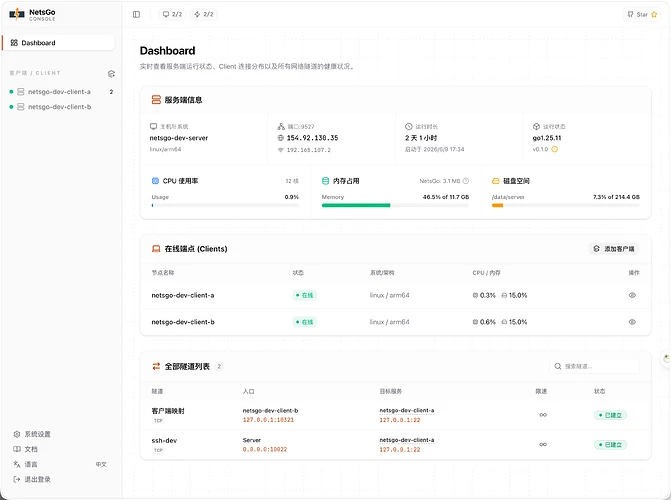This screenshot has width=671, height=500.
Task: Log out via sidebar logout item
Action: click(x=32, y=479)
